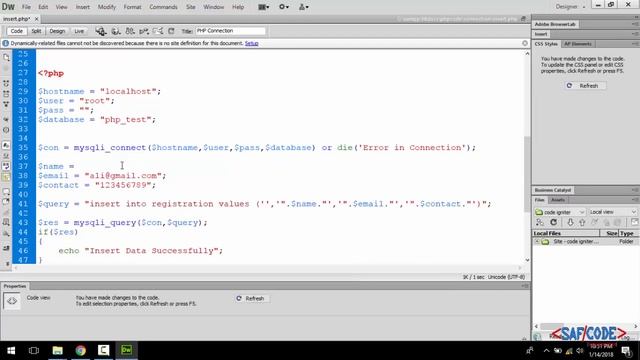
Task: Select the Properties panel tab
Action: (x=15, y=286)
